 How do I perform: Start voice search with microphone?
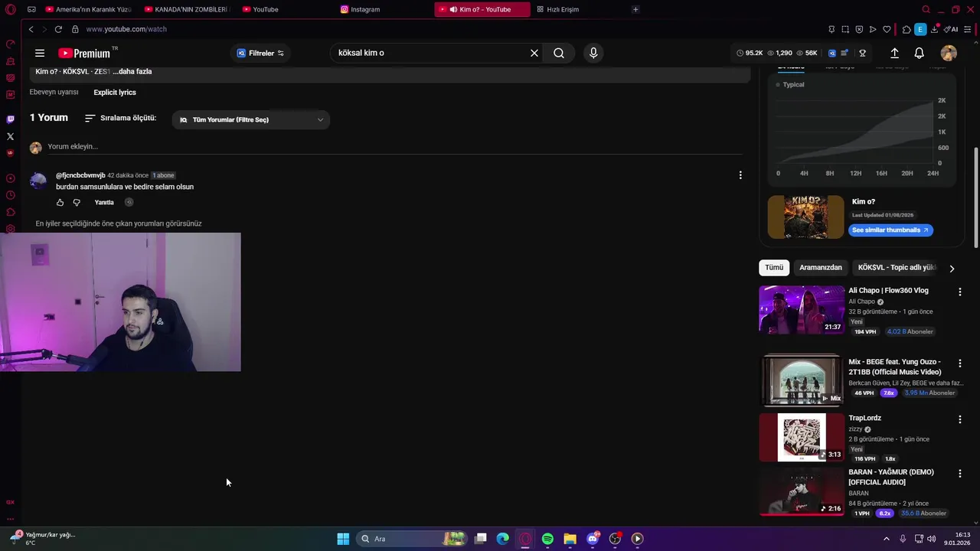tap(593, 53)
